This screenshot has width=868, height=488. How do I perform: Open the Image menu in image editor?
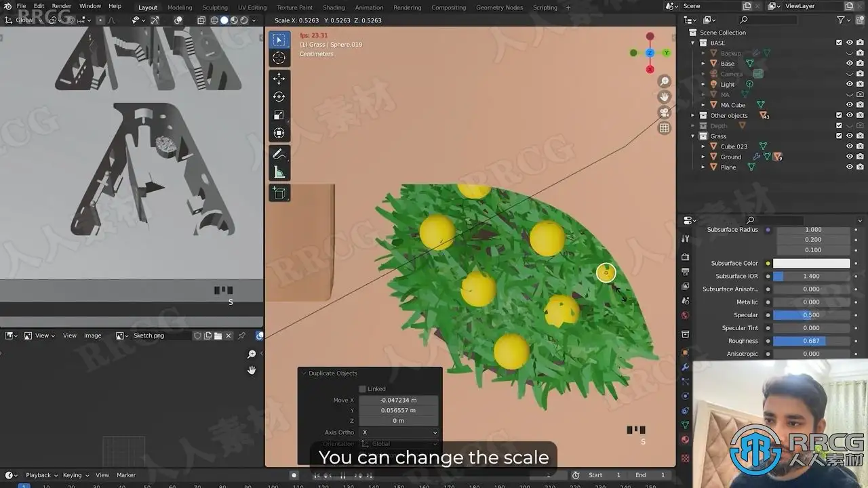pos(92,335)
